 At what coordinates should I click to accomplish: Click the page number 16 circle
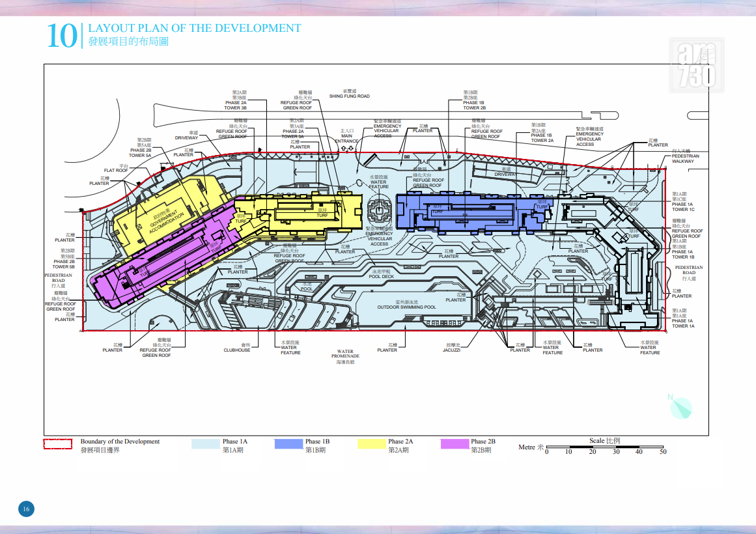tap(26, 509)
